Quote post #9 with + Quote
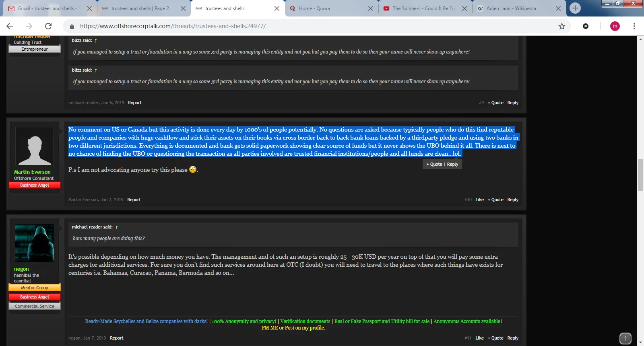The height and width of the screenshot is (346, 644). tap(495, 103)
